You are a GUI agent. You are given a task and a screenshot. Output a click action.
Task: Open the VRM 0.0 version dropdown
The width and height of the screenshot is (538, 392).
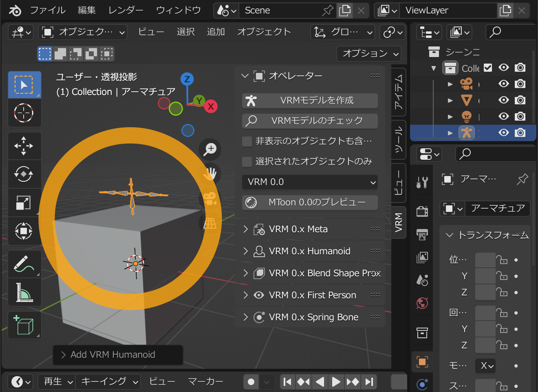pyautogui.click(x=310, y=182)
